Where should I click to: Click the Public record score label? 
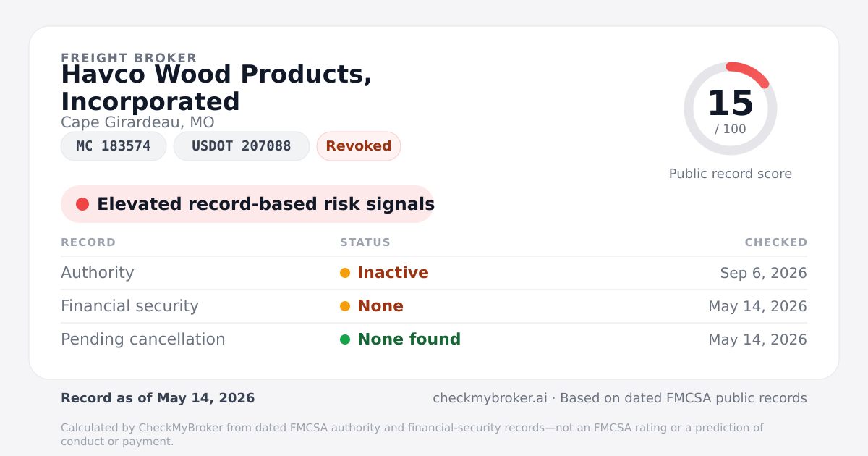(731, 174)
